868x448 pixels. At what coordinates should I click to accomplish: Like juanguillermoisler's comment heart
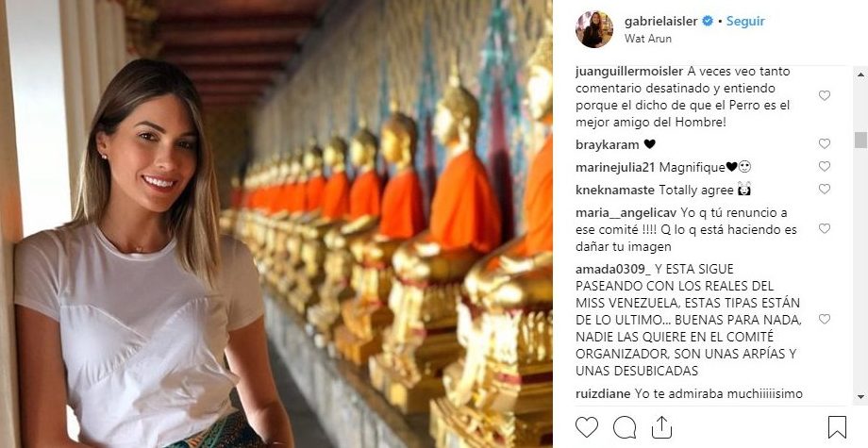click(825, 95)
